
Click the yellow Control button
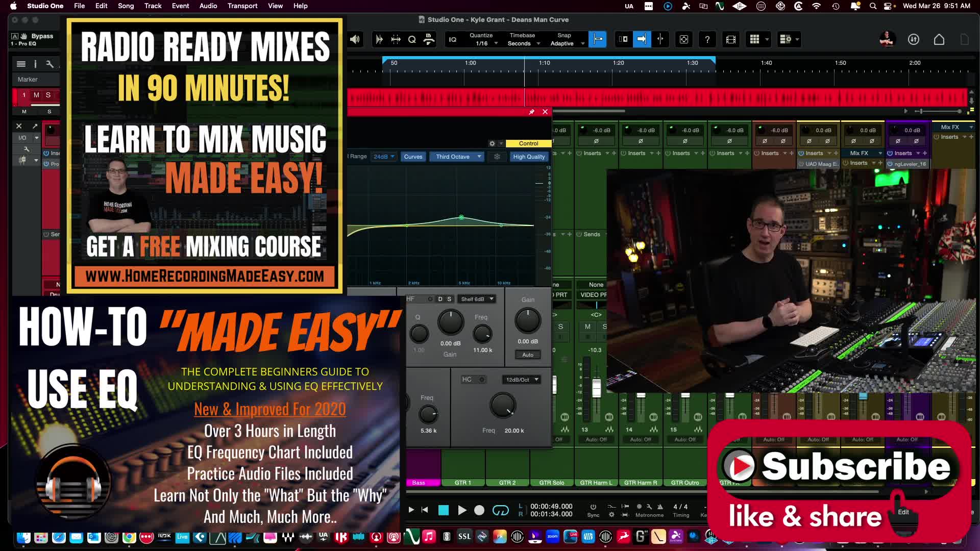pyautogui.click(x=528, y=143)
